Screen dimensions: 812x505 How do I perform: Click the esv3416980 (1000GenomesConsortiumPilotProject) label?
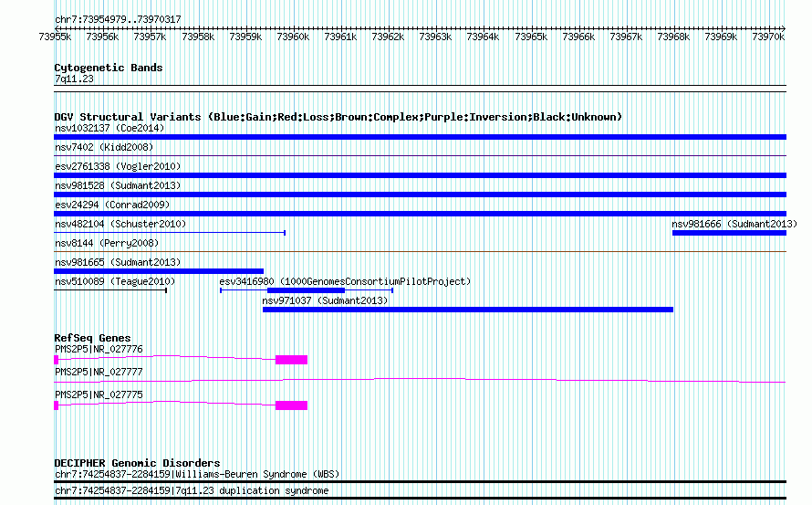(345, 281)
